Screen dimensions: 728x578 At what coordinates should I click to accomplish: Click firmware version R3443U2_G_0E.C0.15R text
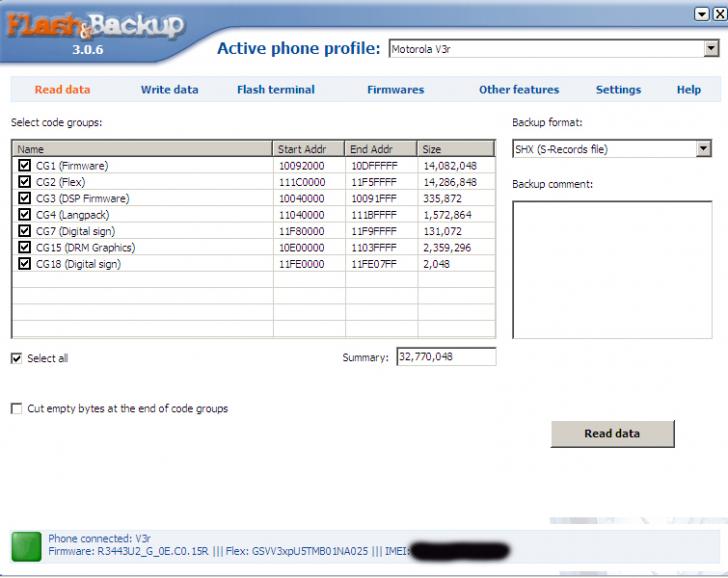(153, 552)
